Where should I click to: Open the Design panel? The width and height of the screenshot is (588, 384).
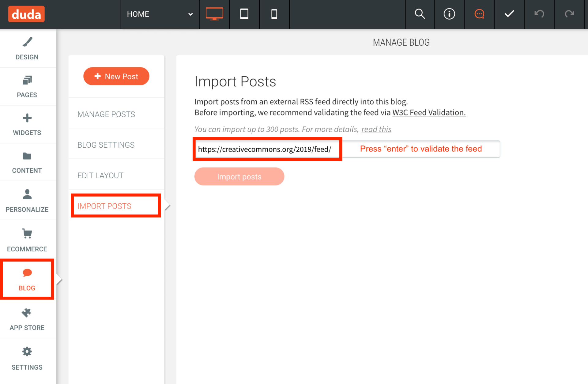pyautogui.click(x=27, y=49)
